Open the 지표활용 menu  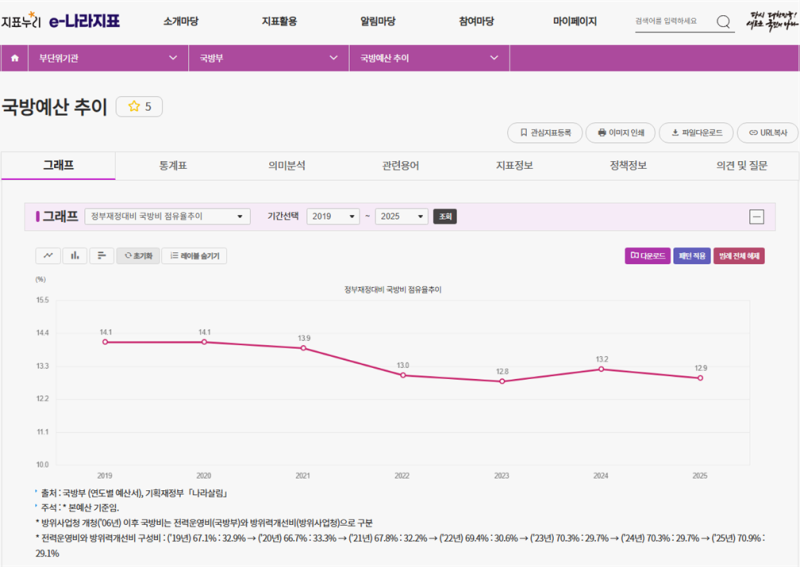coord(279,21)
